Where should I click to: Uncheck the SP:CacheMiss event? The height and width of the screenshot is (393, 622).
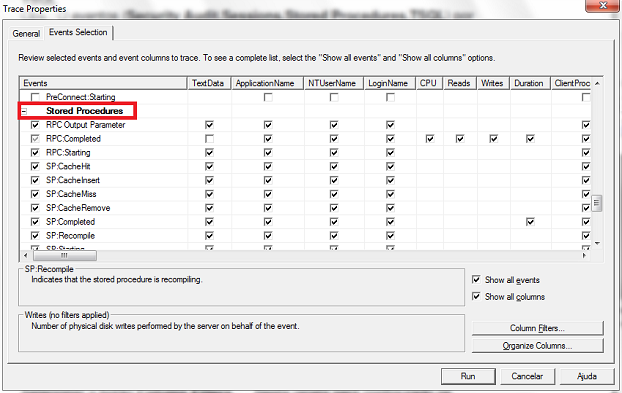point(35,194)
